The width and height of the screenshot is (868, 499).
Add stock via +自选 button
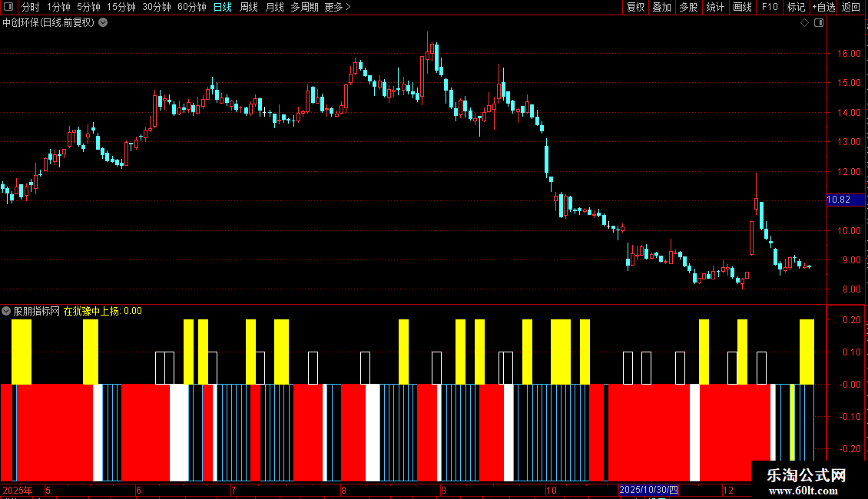click(823, 7)
